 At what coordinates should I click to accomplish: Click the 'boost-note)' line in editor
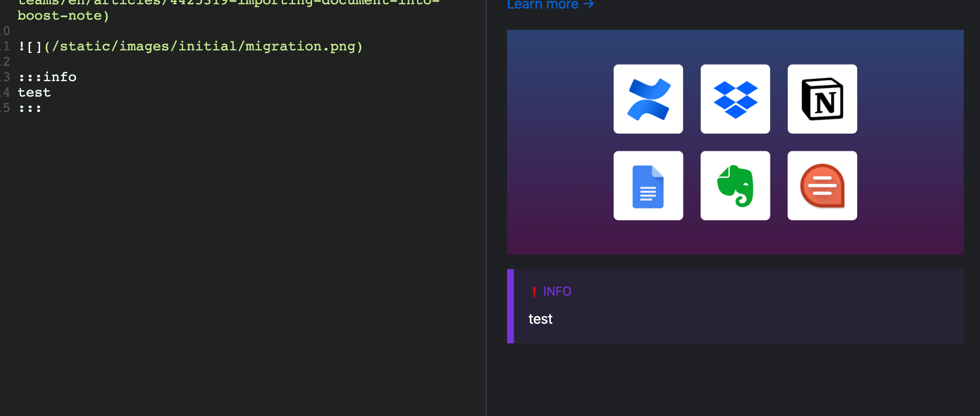click(63, 15)
